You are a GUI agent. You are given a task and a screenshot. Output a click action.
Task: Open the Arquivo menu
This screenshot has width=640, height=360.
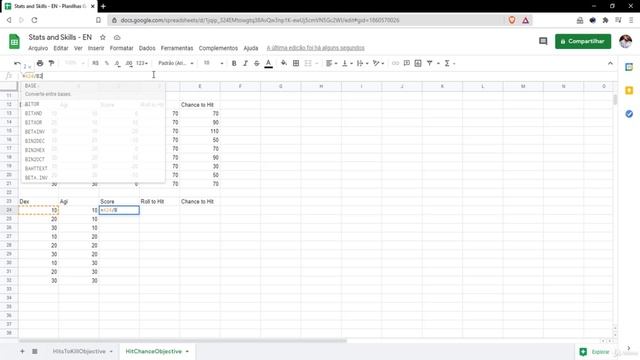pyautogui.click(x=38, y=48)
